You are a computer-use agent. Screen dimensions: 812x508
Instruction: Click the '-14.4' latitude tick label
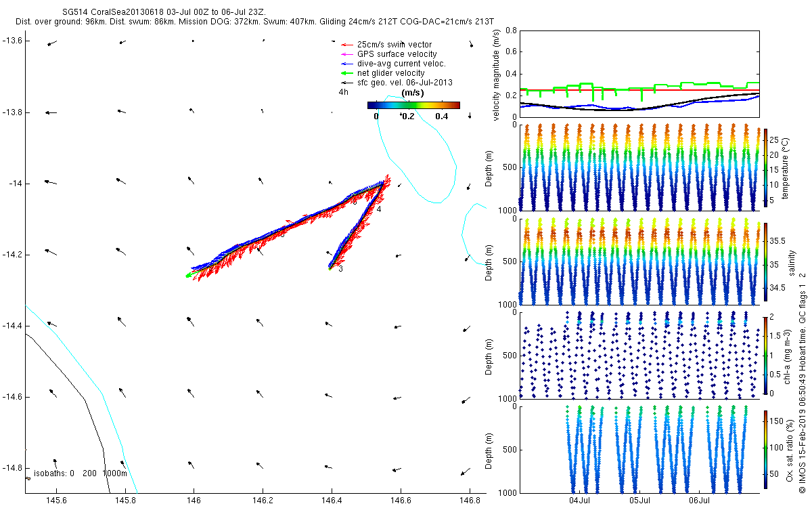coord(12,326)
